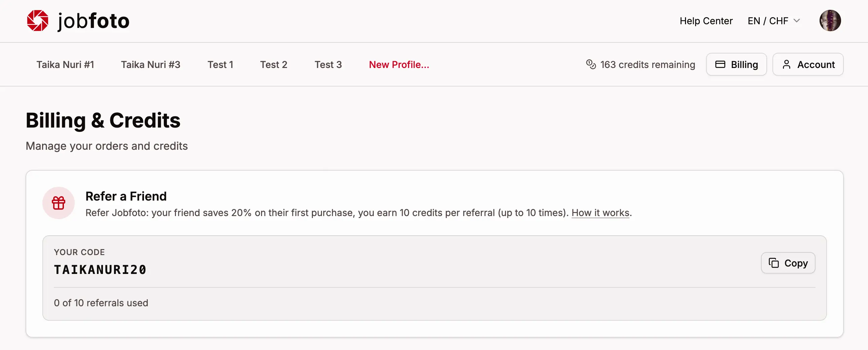Select the Test 2 profile tab

pos(274,64)
